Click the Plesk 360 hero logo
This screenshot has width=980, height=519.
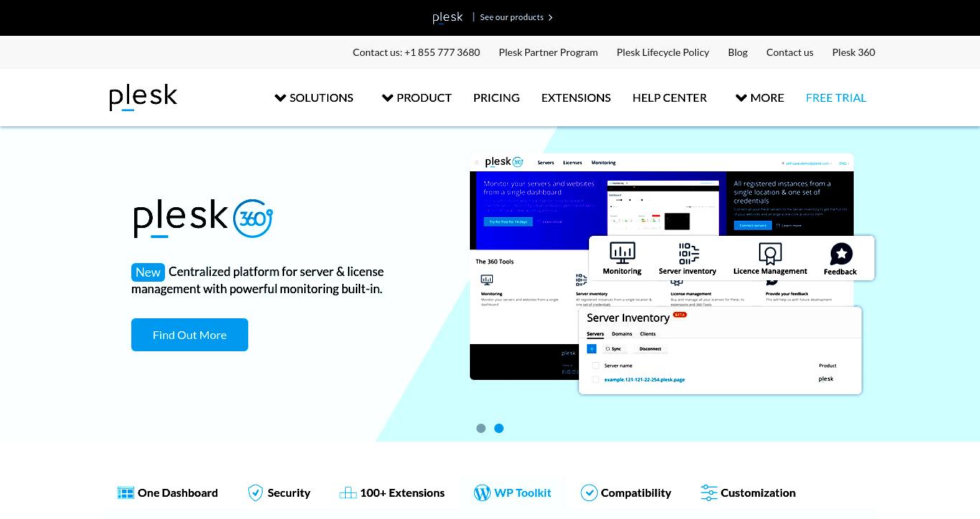click(203, 219)
